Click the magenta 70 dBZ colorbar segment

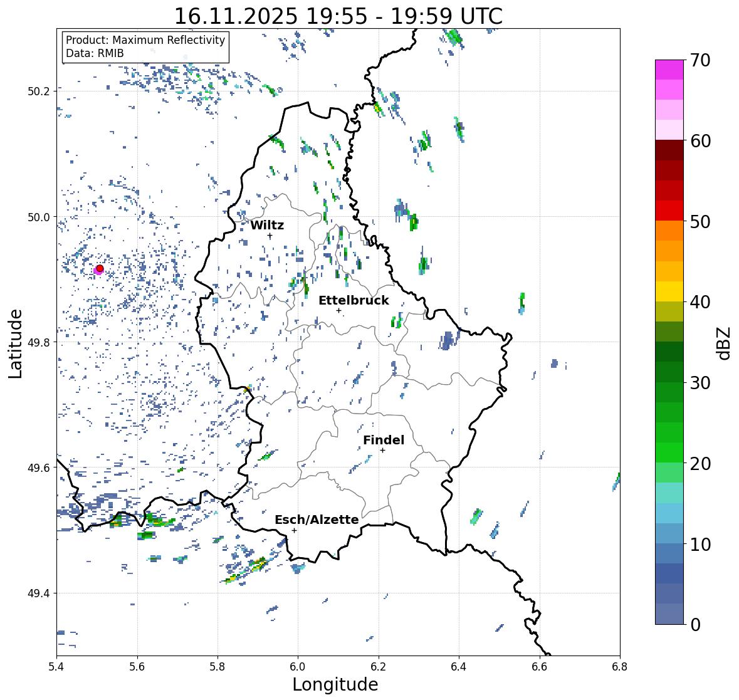click(x=669, y=70)
